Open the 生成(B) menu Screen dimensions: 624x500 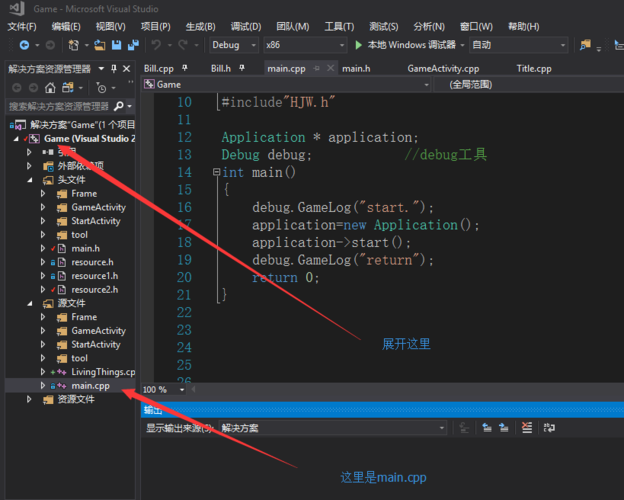(201, 27)
